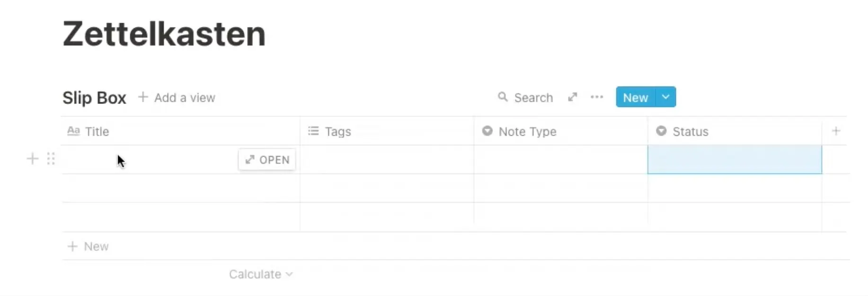Click the Zettelkasten page title
868x296 pixels.
[164, 34]
